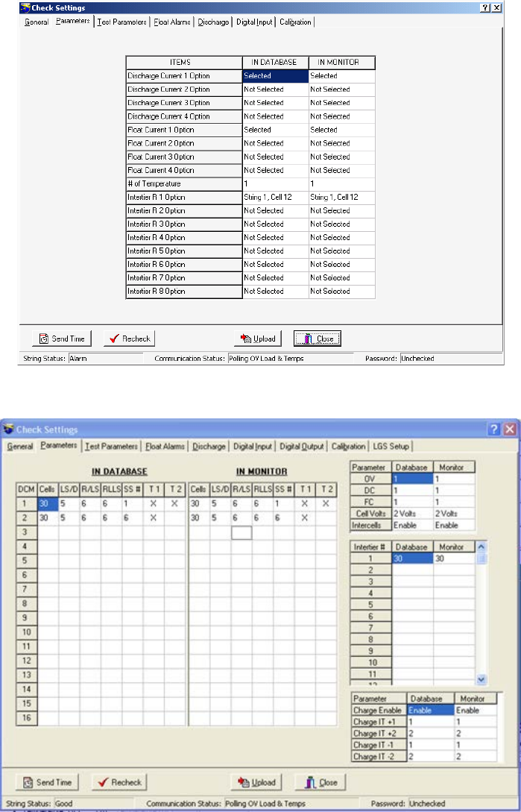Click the 'SS #' column header under IN DATABASE
This screenshot has height=812, width=521.
click(132, 489)
